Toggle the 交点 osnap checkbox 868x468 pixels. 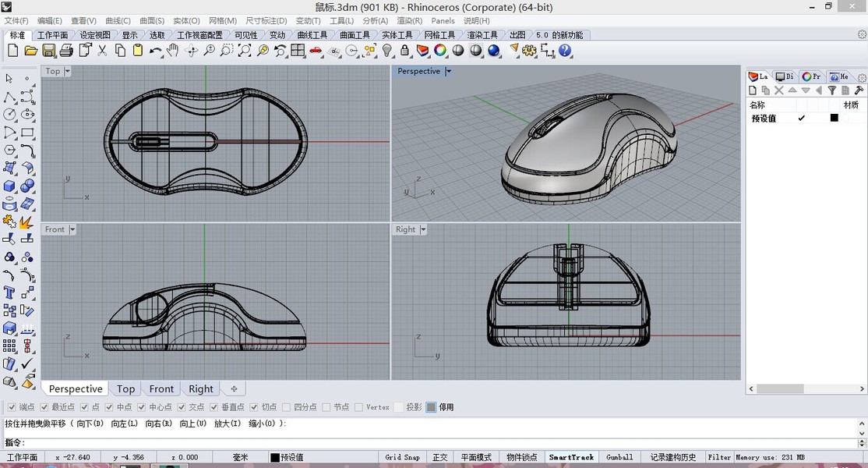pyautogui.click(x=181, y=407)
